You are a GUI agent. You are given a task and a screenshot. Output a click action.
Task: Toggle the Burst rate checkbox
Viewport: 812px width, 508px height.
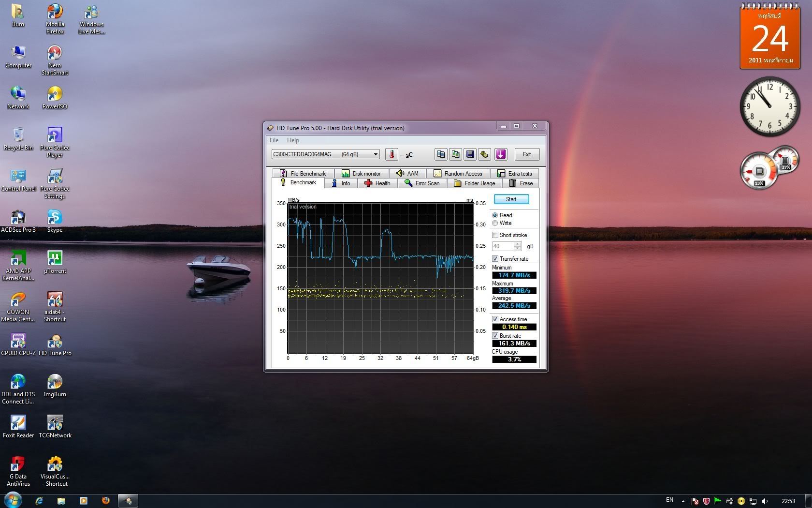point(495,336)
